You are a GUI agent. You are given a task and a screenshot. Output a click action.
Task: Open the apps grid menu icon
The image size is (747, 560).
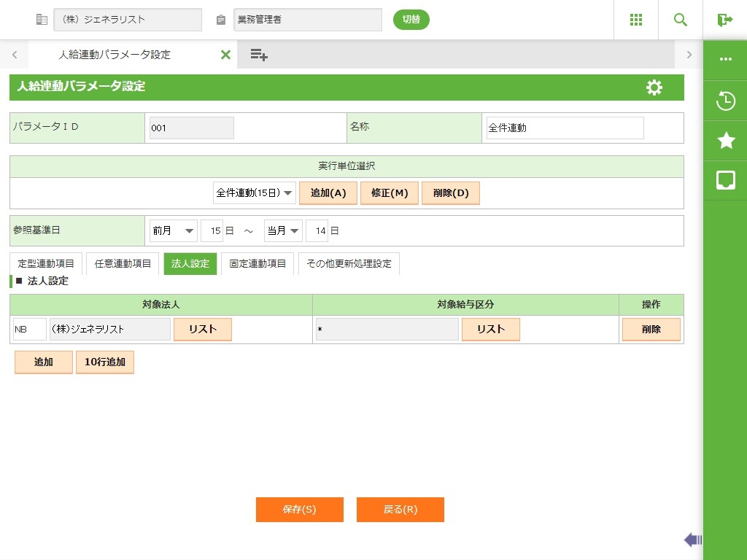tap(635, 20)
